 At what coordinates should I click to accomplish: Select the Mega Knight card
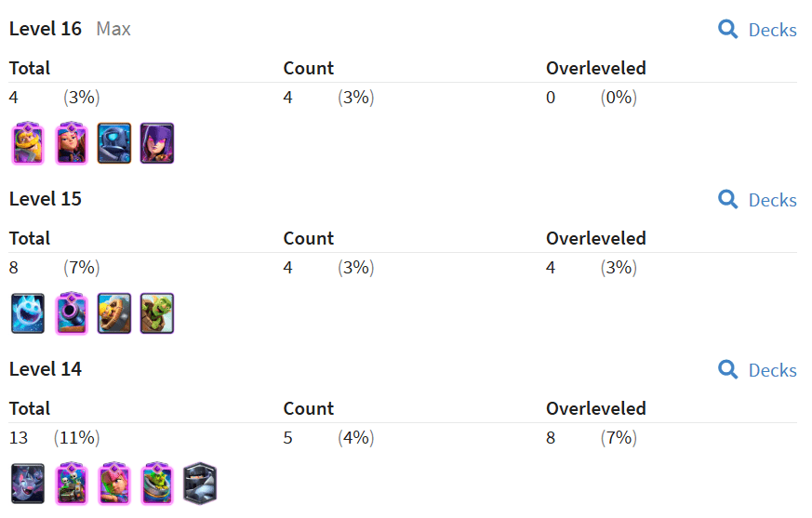point(200,484)
